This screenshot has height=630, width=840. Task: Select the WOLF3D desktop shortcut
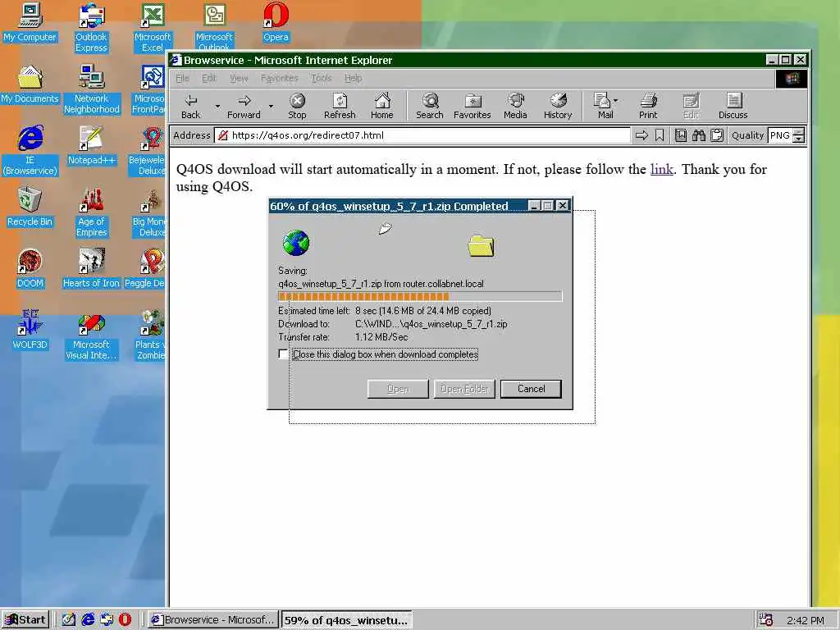(x=30, y=331)
